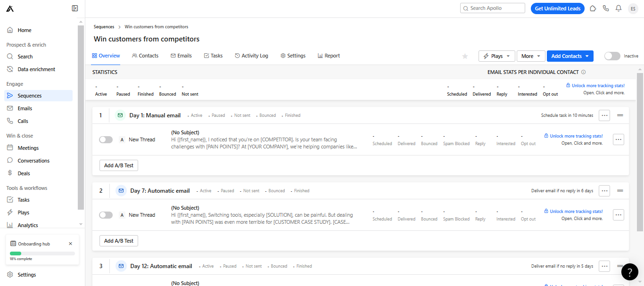Select Sequences in the sidebar
Viewport: 644px width, 286px height.
point(39,96)
